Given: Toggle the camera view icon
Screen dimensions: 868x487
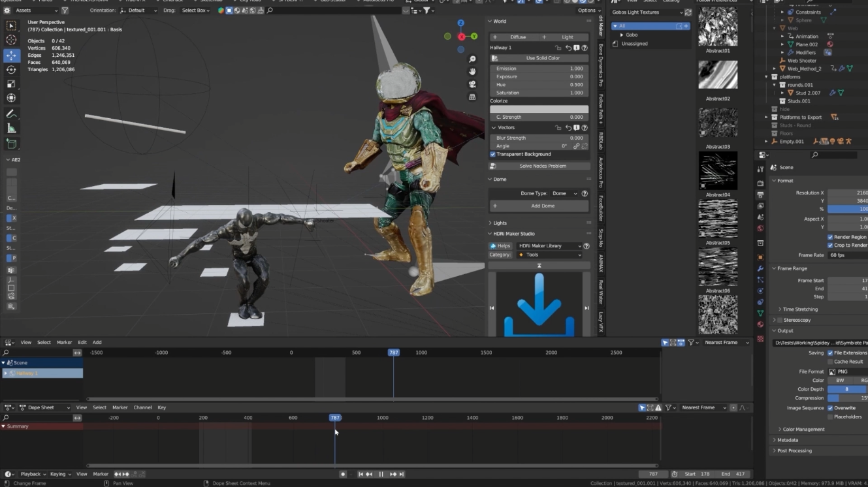Looking at the screenshot, I should (x=472, y=84).
